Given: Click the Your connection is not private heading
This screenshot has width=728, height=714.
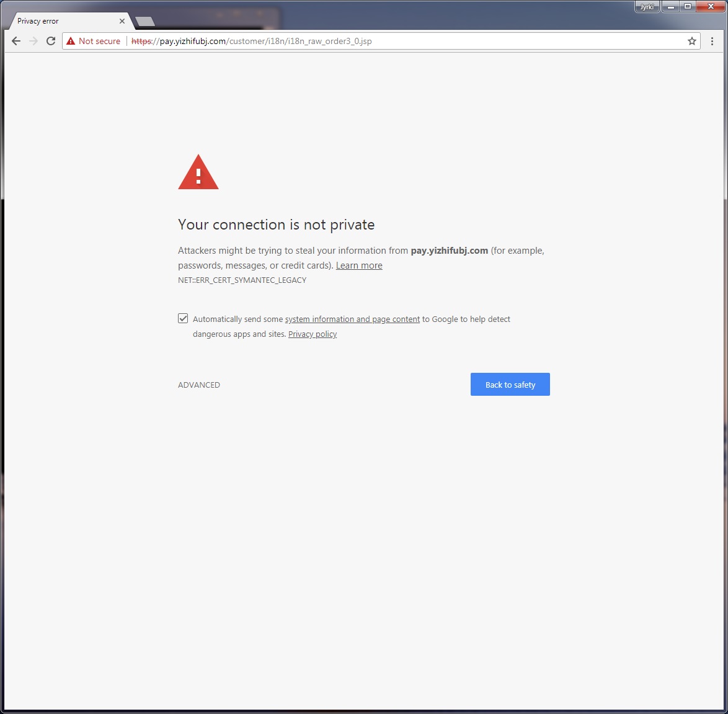Looking at the screenshot, I should point(276,225).
